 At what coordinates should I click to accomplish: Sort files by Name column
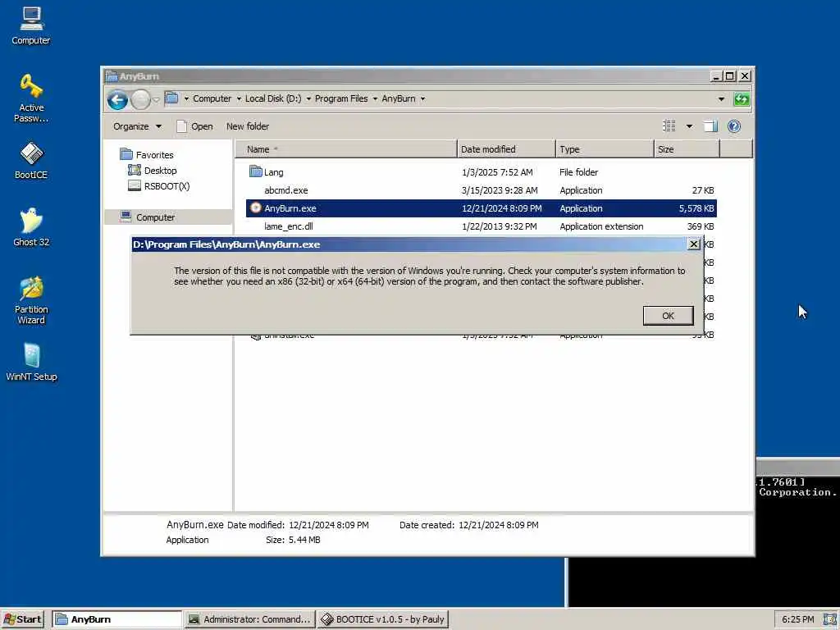[346, 149]
